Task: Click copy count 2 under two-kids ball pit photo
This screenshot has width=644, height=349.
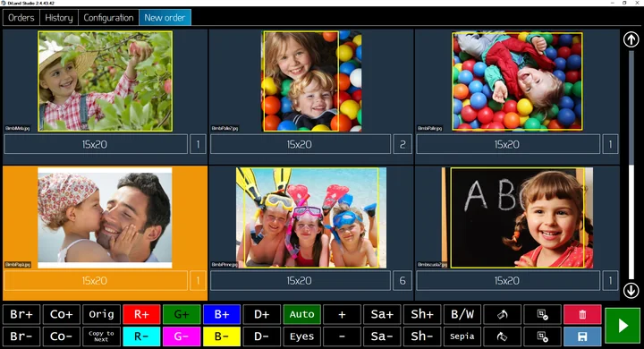Action: click(402, 144)
